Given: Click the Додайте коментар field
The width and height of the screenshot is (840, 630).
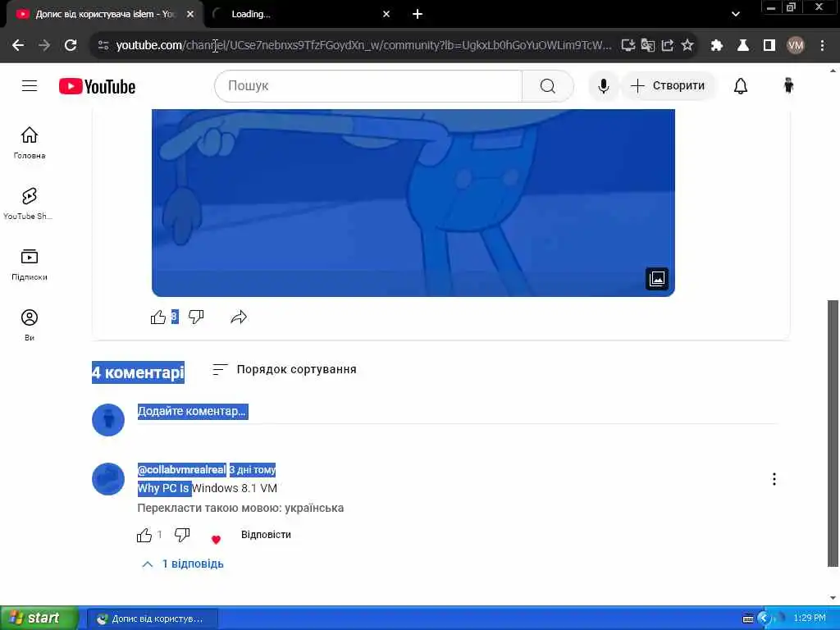Looking at the screenshot, I should pyautogui.click(x=457, y=412).
